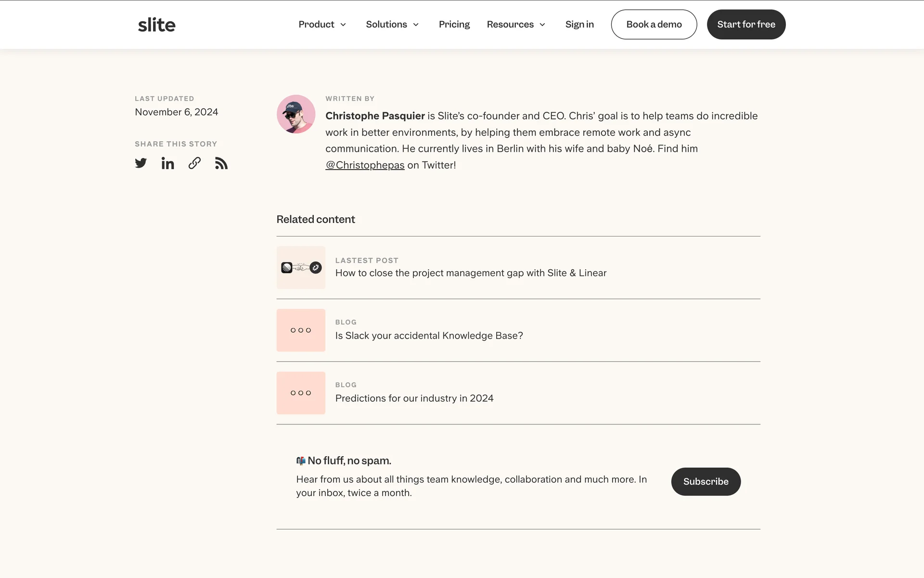The image size is (924, 578).
Task: Share story on LinkedIn icon
Action: [167, 163]
